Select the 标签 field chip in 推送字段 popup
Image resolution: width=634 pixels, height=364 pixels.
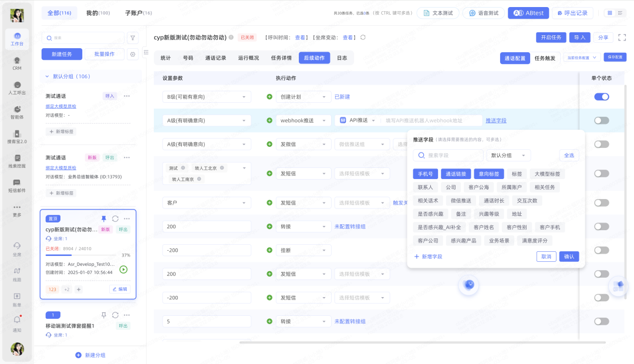click(x=517, y=174)
